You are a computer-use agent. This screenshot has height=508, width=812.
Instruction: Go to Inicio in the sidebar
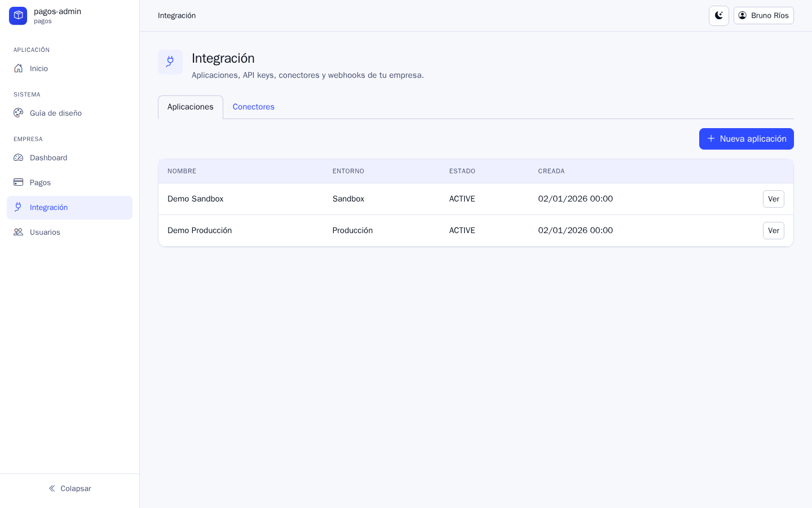70,68
